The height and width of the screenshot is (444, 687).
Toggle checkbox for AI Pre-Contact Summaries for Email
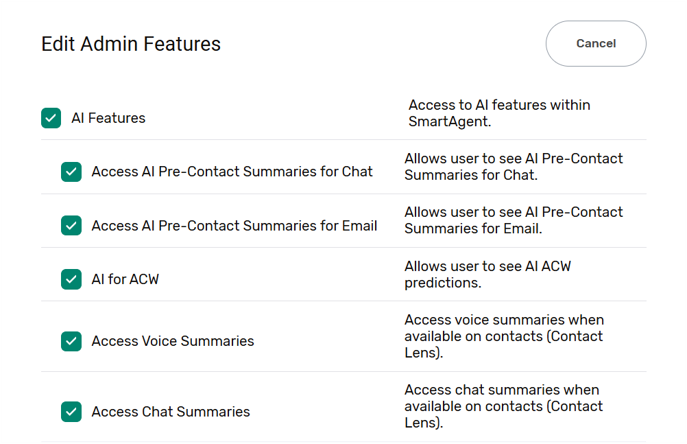71,226
